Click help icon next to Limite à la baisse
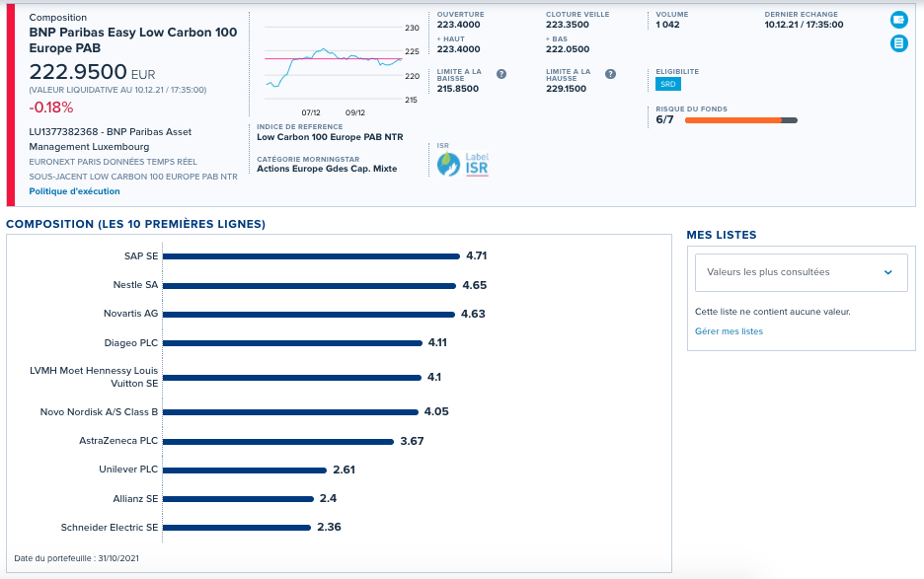Viewport: 924px width, 579px height. [500, 74]
